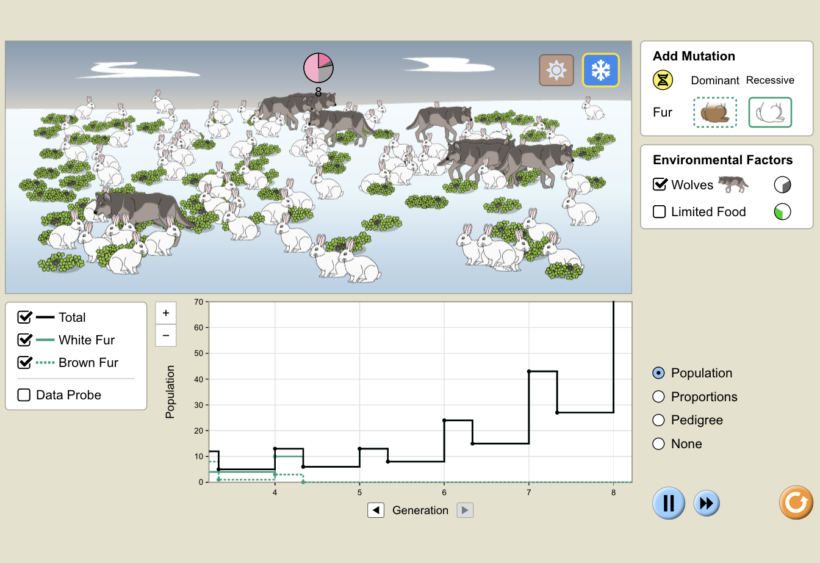
Task: Click the fast-forward speed button
Action: pyautogui.click(x=707, y=502)
